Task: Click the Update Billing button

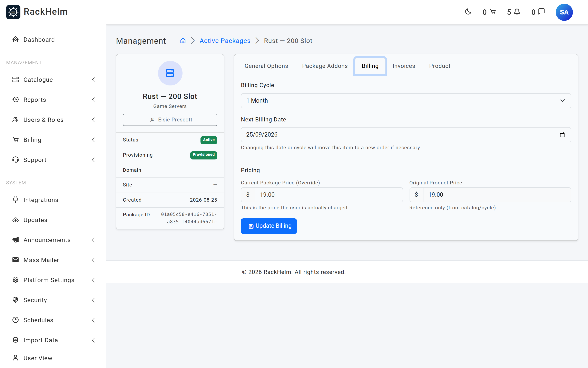Action: coord(269,226)
